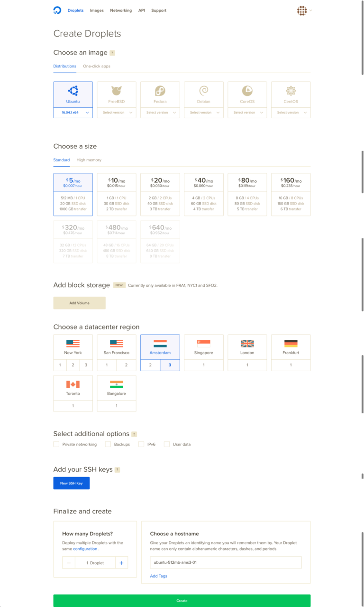
Task: Click the DigitalOcean logo icon
Action: (x=57, y=10)
